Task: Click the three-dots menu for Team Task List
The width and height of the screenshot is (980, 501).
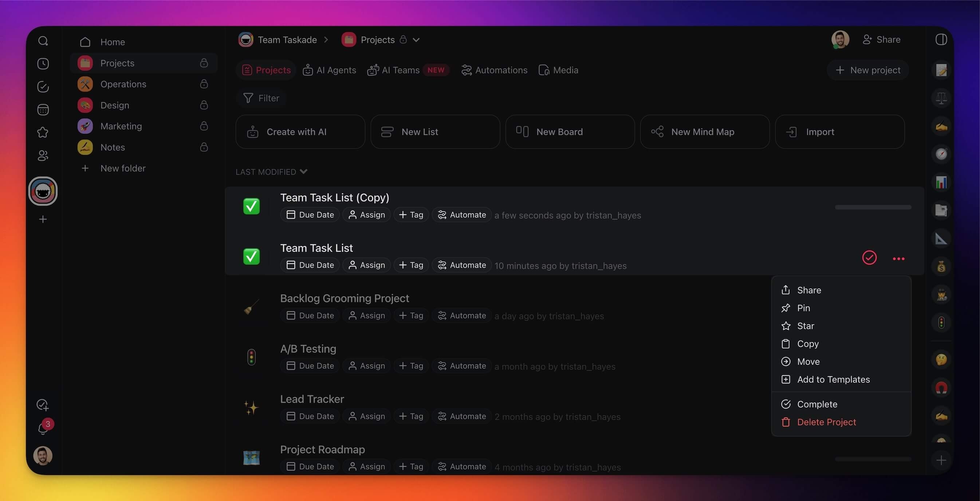Action: click(x=898, y=258)
